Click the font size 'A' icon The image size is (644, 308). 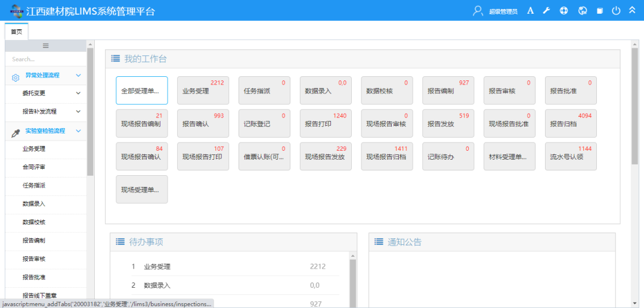pyautogui.click(x=530, y=11)
